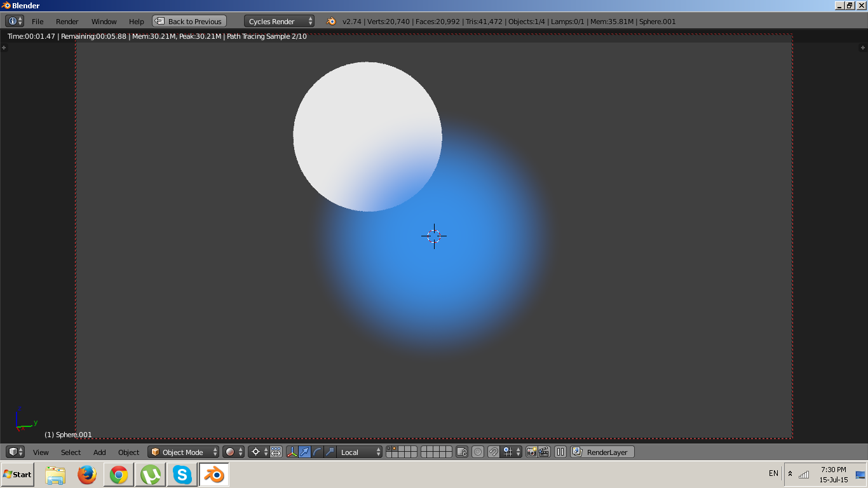Open the snap element type selector
This screenshot has width=868, height=488.
(x=512, y=452)
